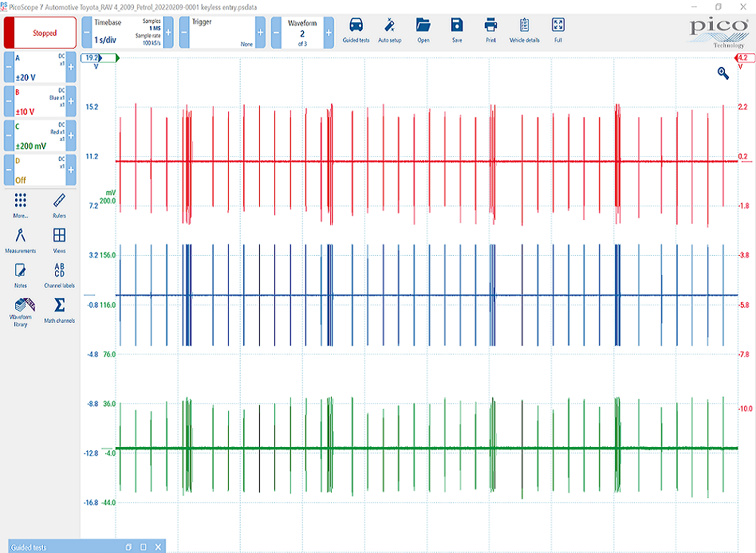Expand the More... tools menu
The width and height of the screenshot is (756, 553).
(x=21, y=204)
